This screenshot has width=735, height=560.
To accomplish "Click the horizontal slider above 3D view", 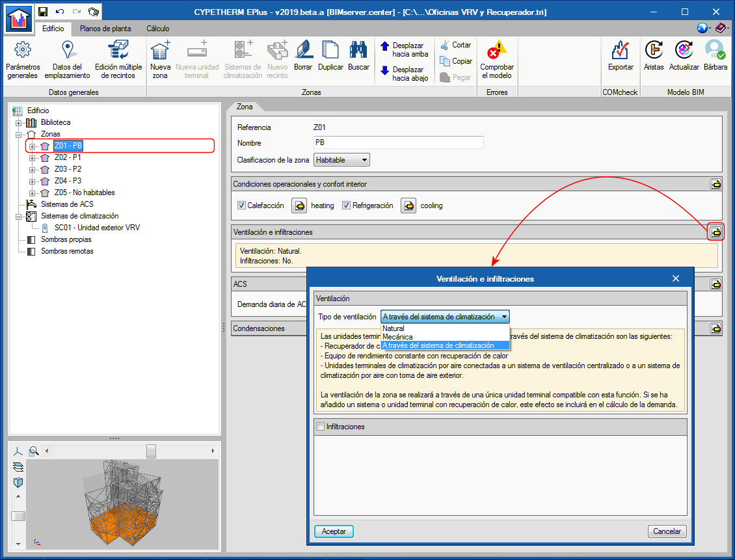I will 151,451.
